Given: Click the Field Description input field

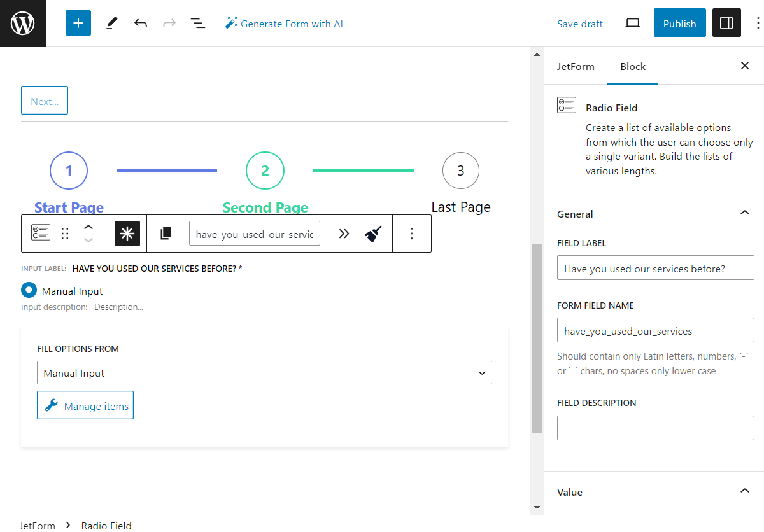Looking at the screenshot, I should 655,428.
